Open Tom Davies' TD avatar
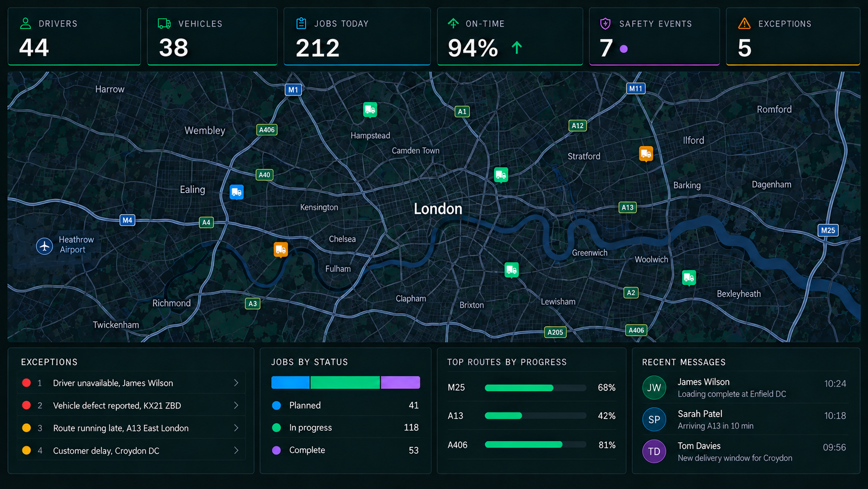The image size is (868, 489). click(654, 452)
